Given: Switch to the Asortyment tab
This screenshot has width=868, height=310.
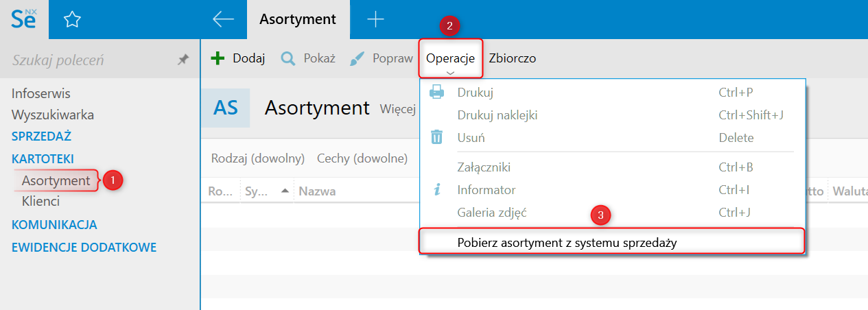Looking at the screenshot, I should pos(298,19).
